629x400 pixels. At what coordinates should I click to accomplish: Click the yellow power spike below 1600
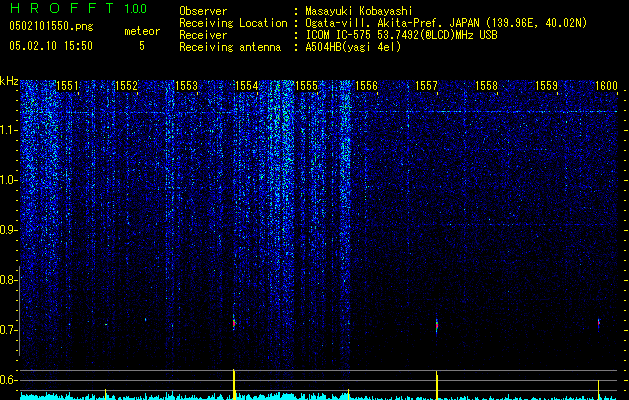point(599,390)
